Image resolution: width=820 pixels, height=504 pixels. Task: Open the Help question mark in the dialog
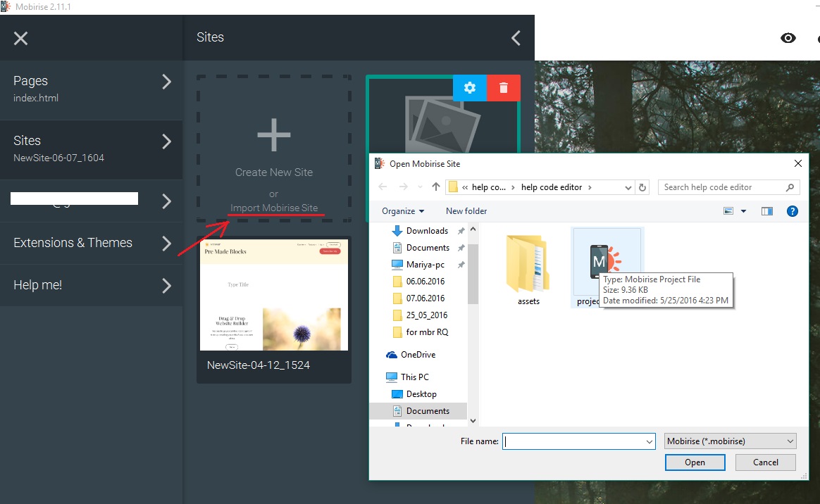click(792, 210)
